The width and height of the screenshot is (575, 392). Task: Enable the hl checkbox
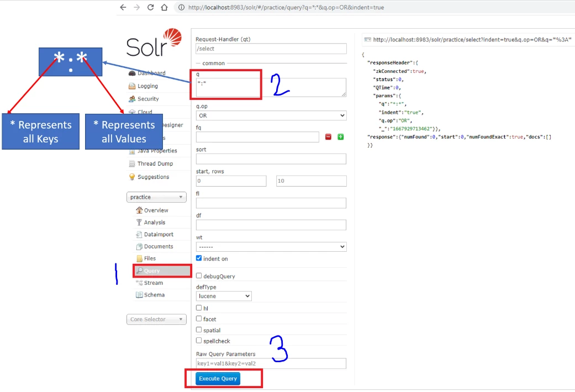(x=199, y=308)
